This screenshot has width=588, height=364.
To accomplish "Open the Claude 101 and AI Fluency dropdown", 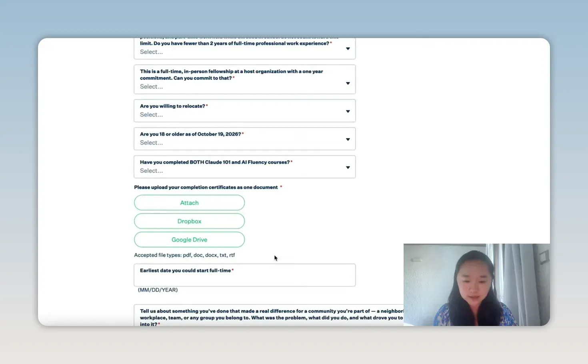I will tap(244, 167).
